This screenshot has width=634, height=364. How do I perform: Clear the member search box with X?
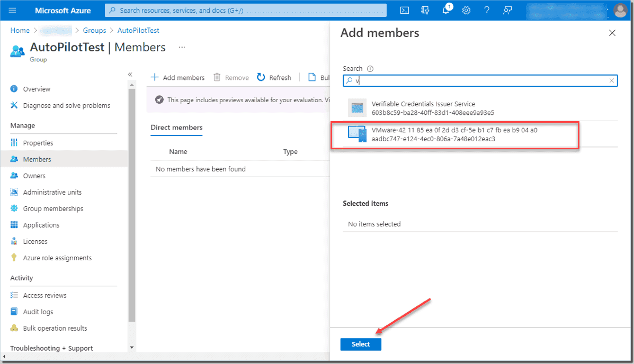612,81
